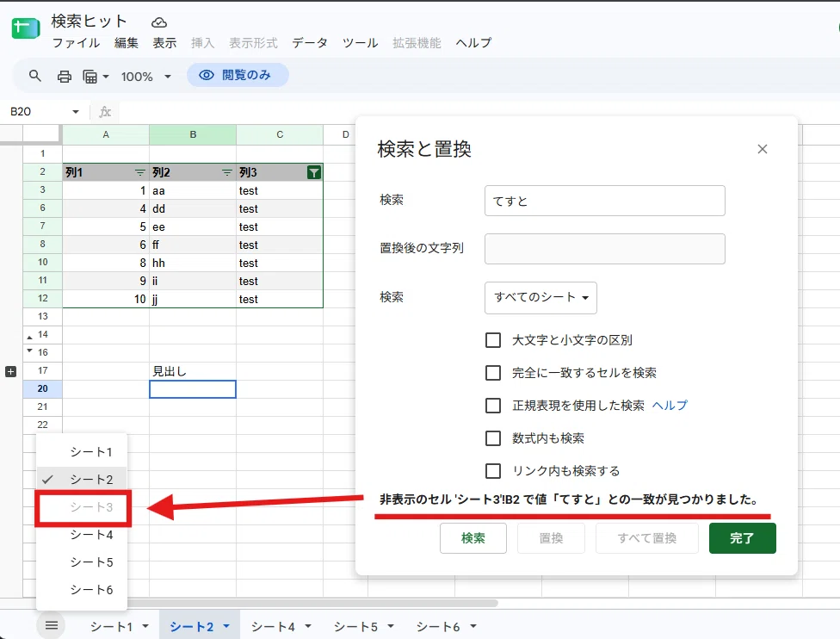Collapse hidden rows arrow above row 14
This screenshot has height=639, width=840.
[29, 338]
